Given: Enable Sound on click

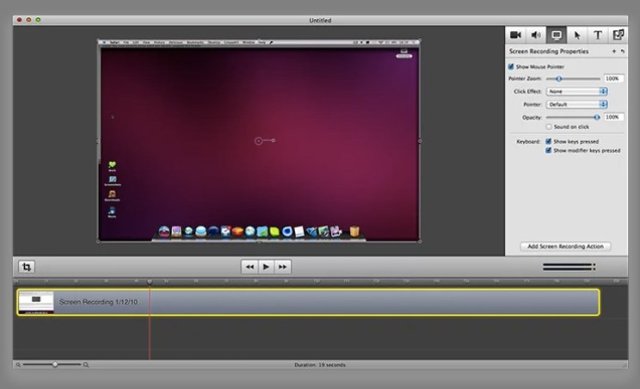Looking at the screenshot, I should (x=549, y=127).
